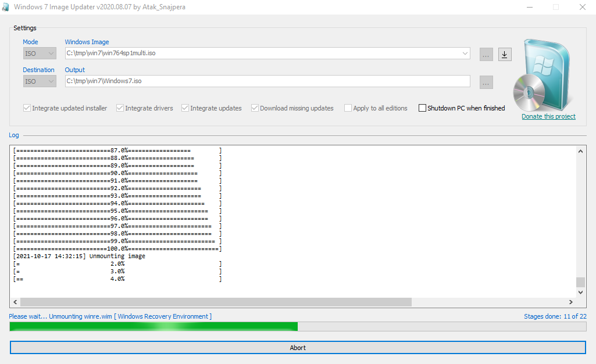Click the Abort button
This screenshot has height=364, width=596.
298,347
